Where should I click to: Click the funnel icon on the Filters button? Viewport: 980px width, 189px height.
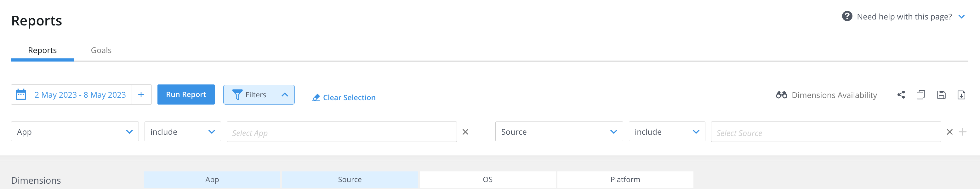[237, 94]
